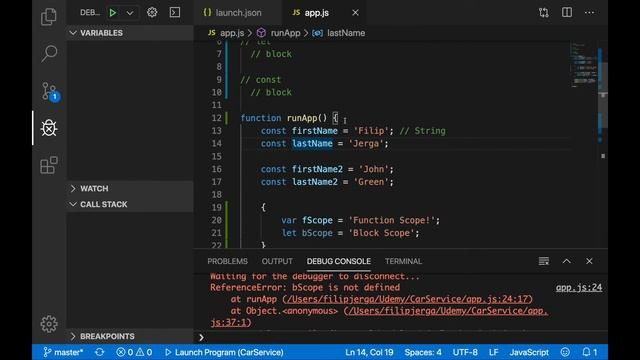
Task: Open the Extensions view
Action: (49, 165)
